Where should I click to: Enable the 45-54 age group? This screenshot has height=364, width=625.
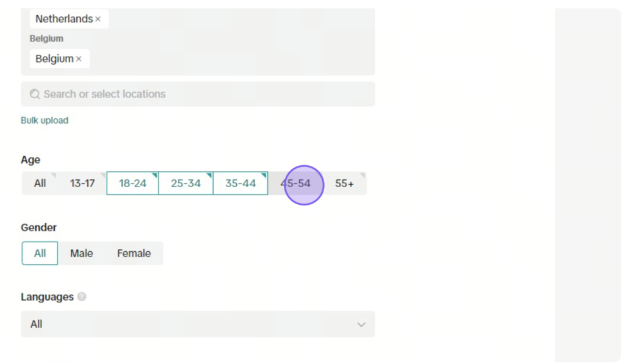[x=295, y=183]
